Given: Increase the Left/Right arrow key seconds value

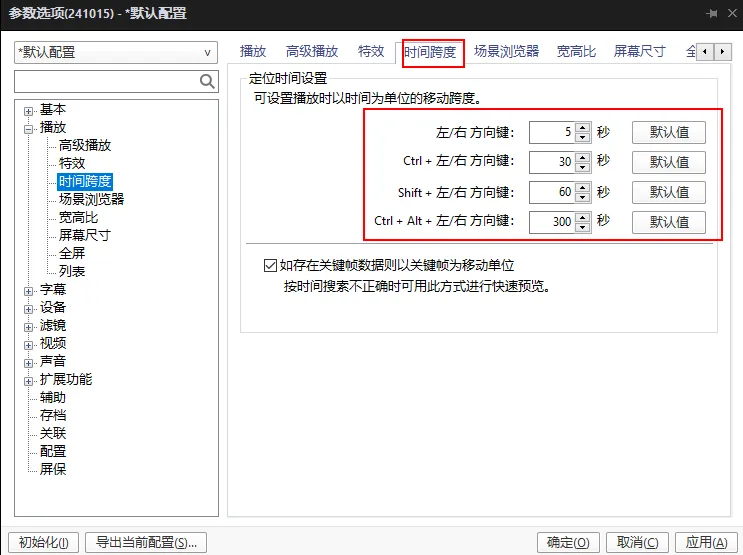Looking at the screenshot, I should [582, 127].
